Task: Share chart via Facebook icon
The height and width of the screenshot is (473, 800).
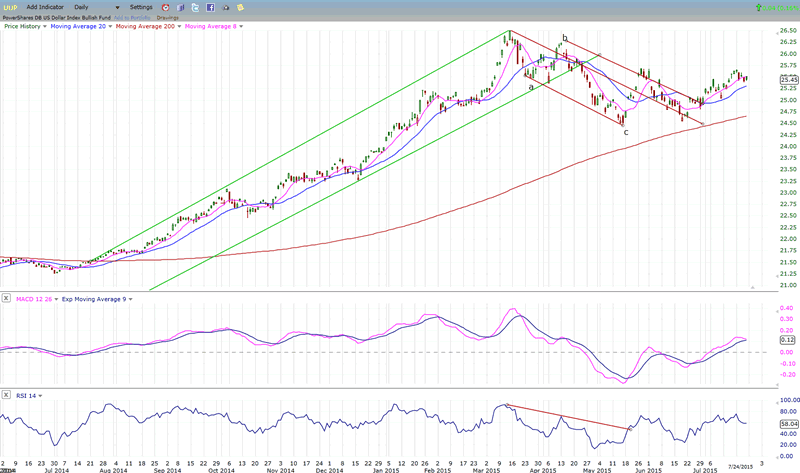Action: [x=210, y=7]
